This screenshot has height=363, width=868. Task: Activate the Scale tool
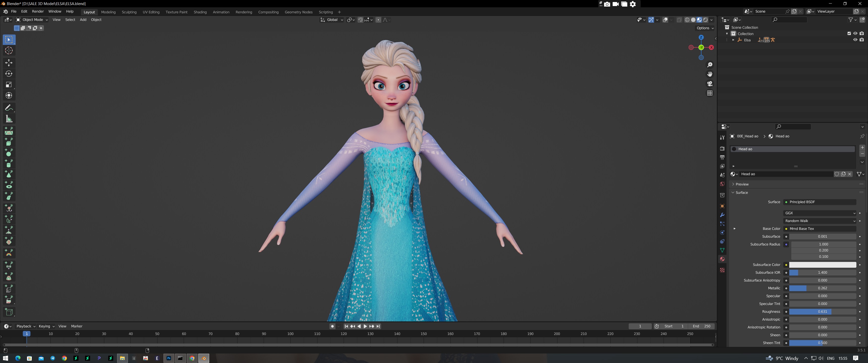[x=9, y=84]
